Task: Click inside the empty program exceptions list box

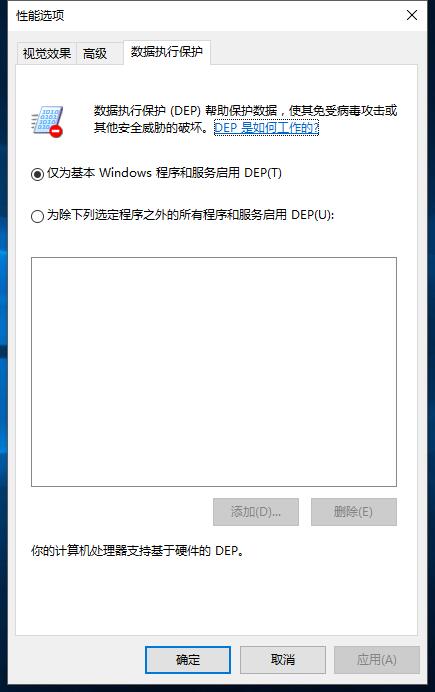Action: 214,372
